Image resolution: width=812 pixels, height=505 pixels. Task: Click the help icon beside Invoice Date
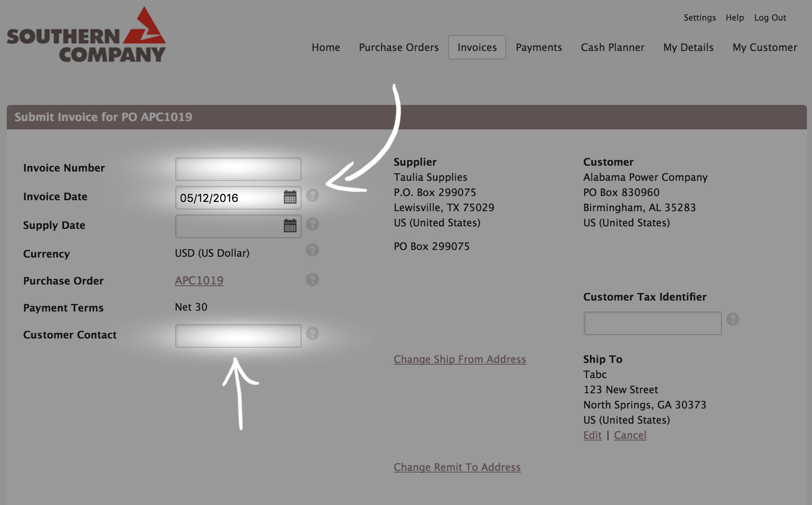pyautogui.click(x=313, y=195)
